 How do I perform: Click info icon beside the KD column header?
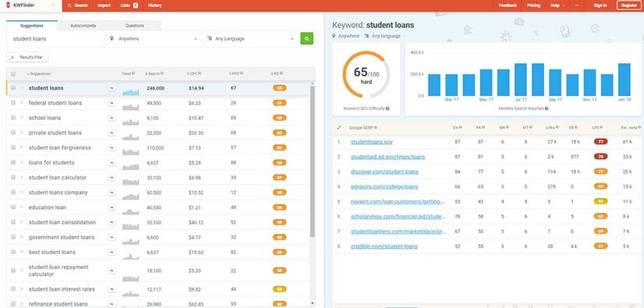(281, 73)
